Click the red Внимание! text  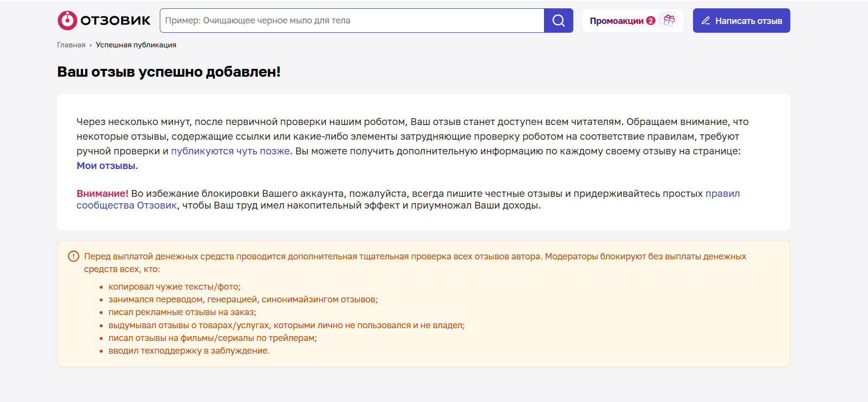pyautogui.click(x=102, y=193)
